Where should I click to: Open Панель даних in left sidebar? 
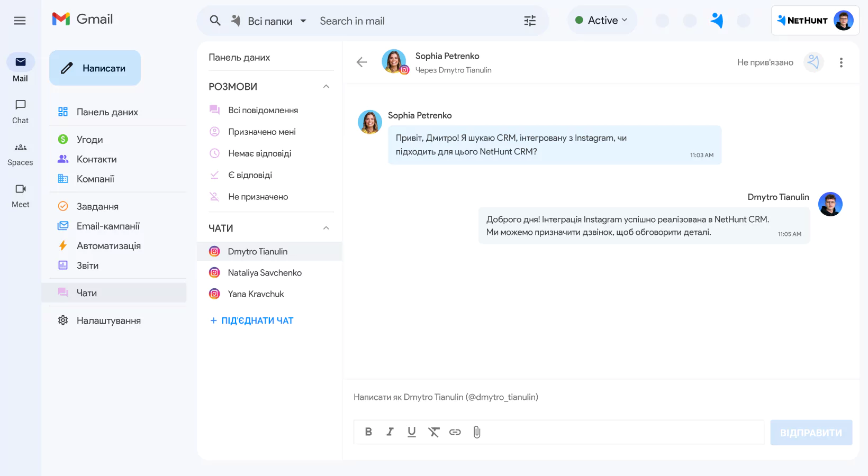click(x=98, y=112)
